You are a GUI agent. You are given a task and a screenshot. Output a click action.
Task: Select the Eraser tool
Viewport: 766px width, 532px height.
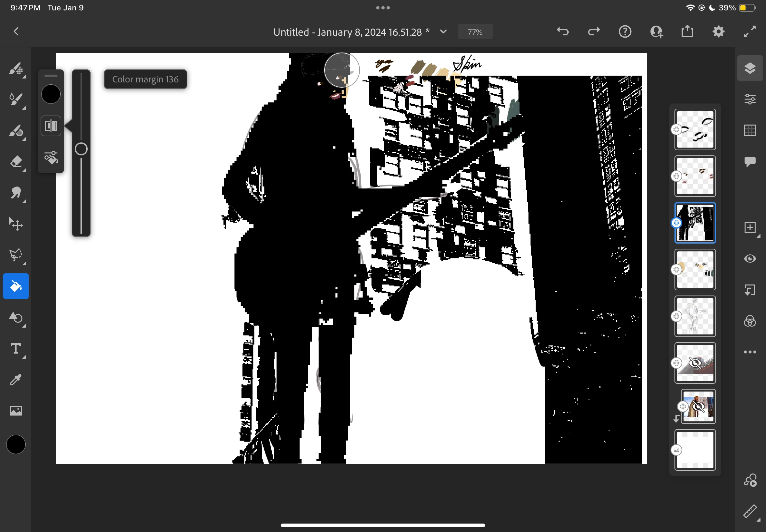pyautogui.click(x=16, y=162)
